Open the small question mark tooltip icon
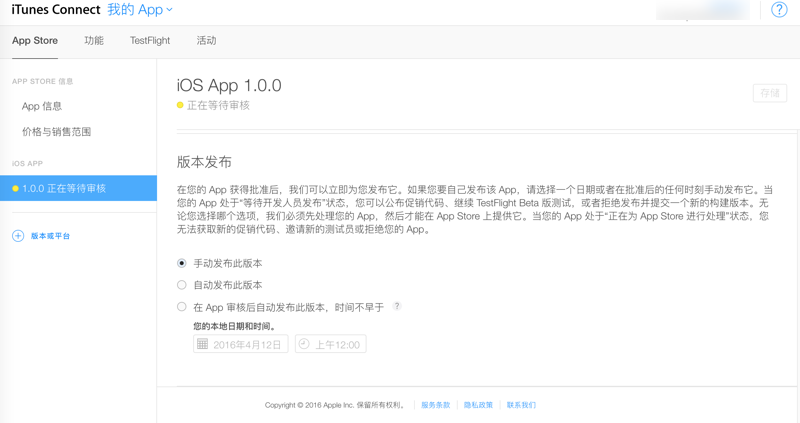Image resolution: width=800 pixels, height=423 pixels. tap(397, 306)
